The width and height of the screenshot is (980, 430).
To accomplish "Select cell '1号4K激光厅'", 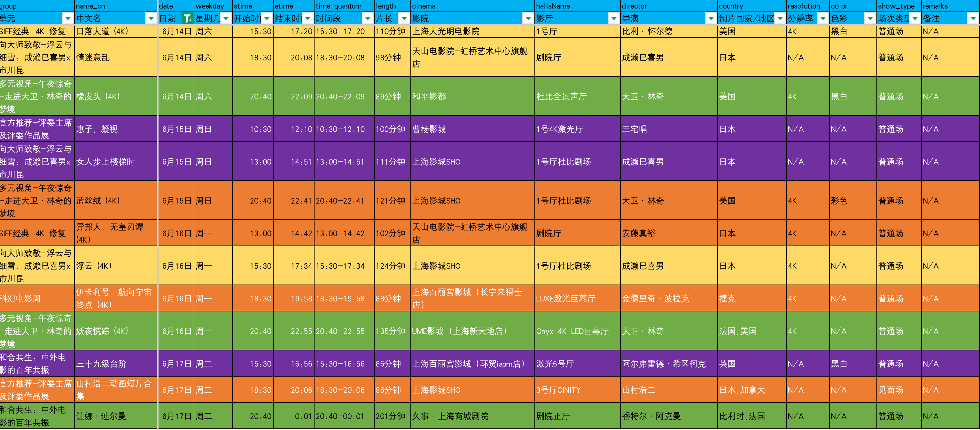I will point(578,129).
